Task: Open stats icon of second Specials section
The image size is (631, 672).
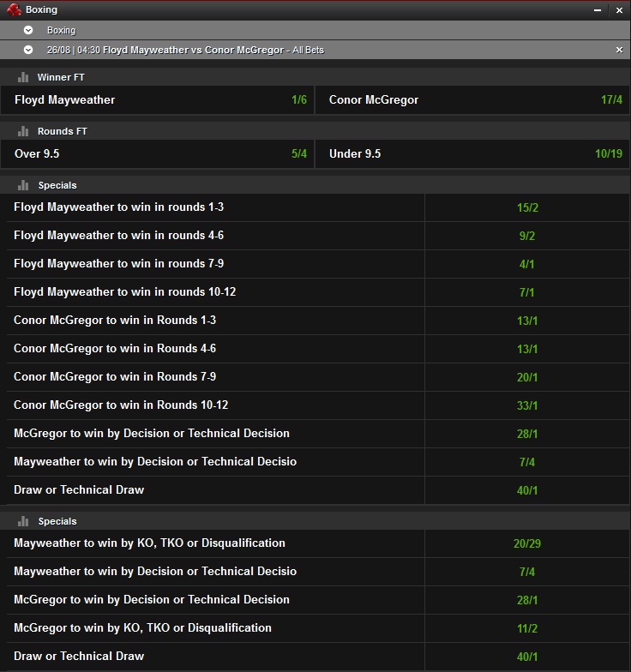Action: click(23, 521)
